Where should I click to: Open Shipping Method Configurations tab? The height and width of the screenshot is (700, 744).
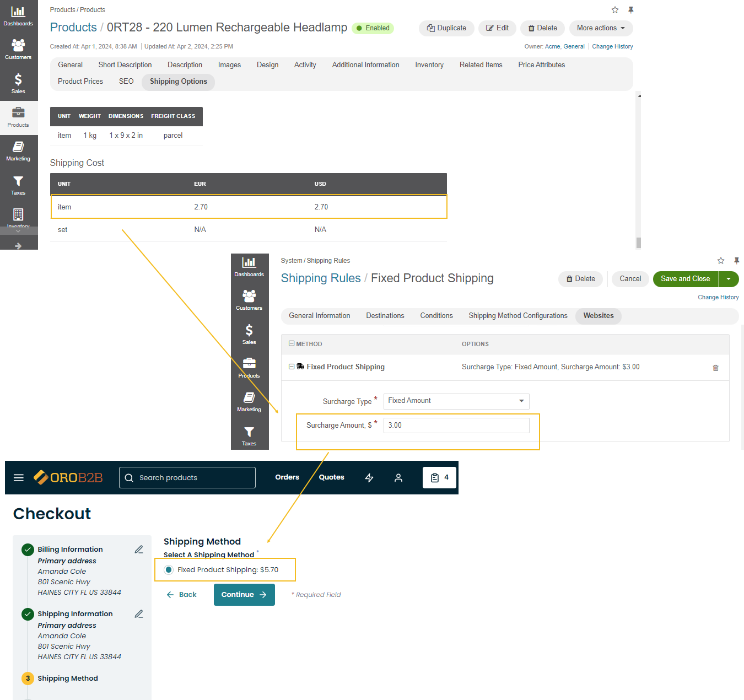tap(518, 316)
